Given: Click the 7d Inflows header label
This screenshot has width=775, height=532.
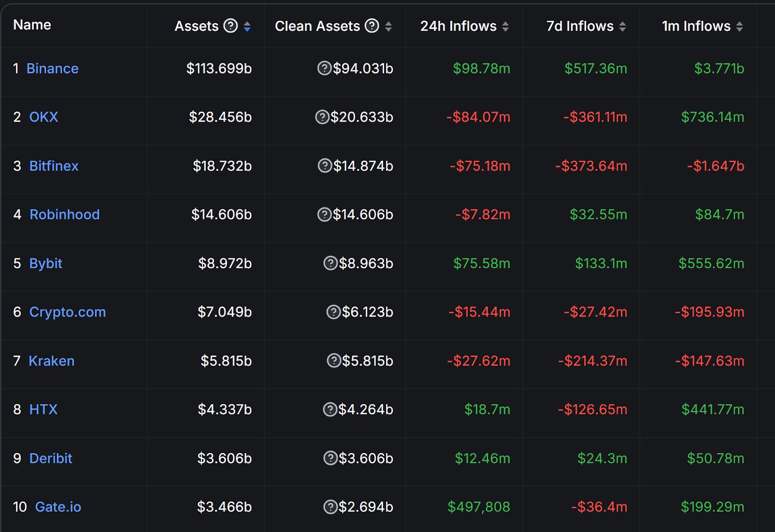Looking at the screenshot, I should coord(580,26).
